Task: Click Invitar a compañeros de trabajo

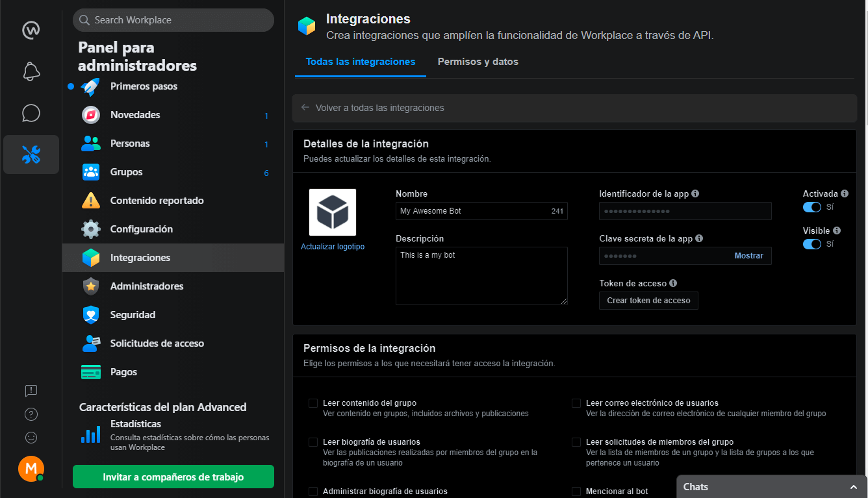Action: [173, 477]
